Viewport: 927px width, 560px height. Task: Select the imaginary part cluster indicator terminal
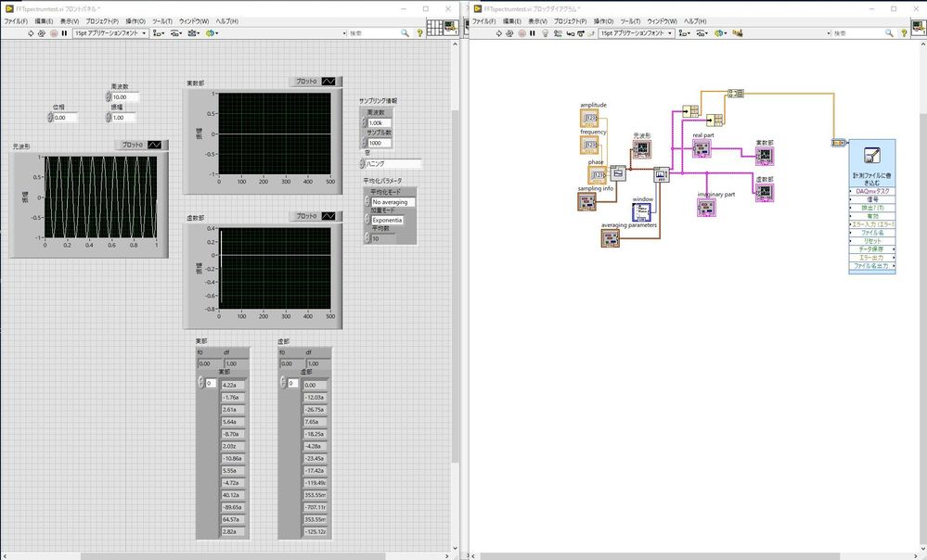[706, 208]
